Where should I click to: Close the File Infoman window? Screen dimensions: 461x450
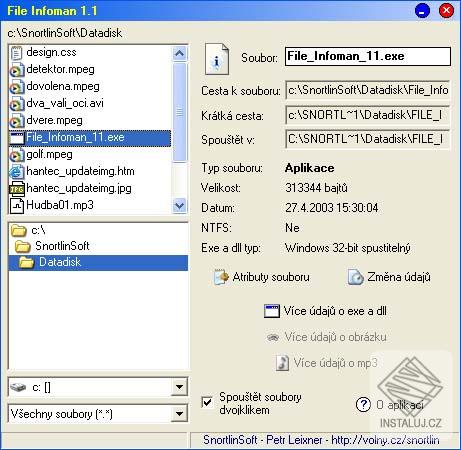[446, 11]
